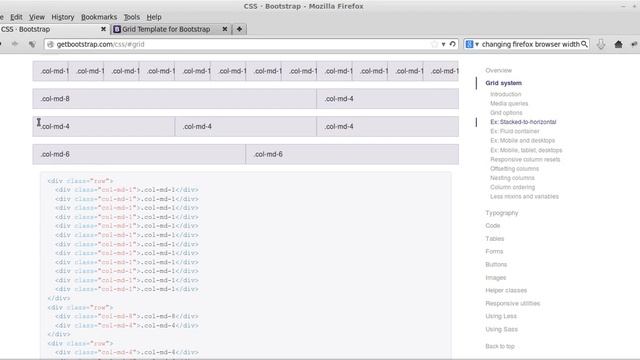
Task: Open Column ordering link
Action: [x=512, y=187]
